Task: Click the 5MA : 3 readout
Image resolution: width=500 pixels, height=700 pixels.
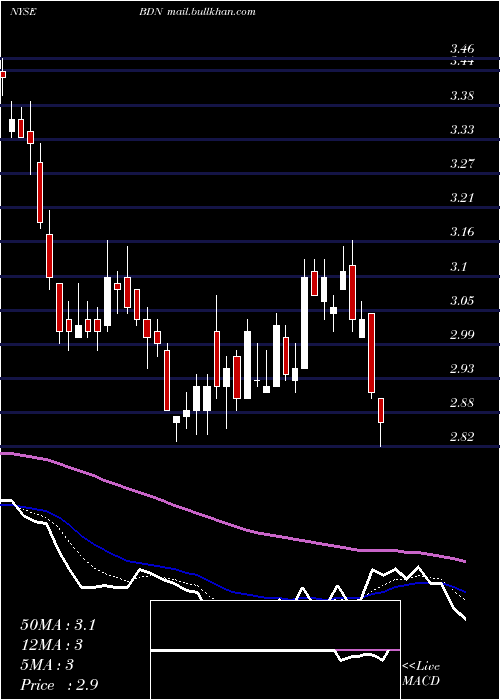Action: pyautogui.click(x=47, y=665)
